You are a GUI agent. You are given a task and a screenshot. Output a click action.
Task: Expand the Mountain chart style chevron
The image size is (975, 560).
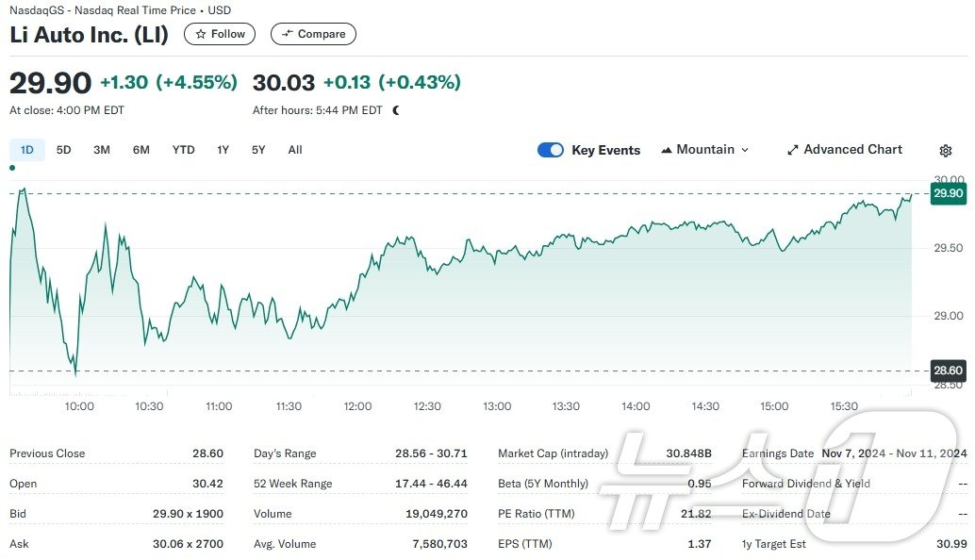pos(745,150)
